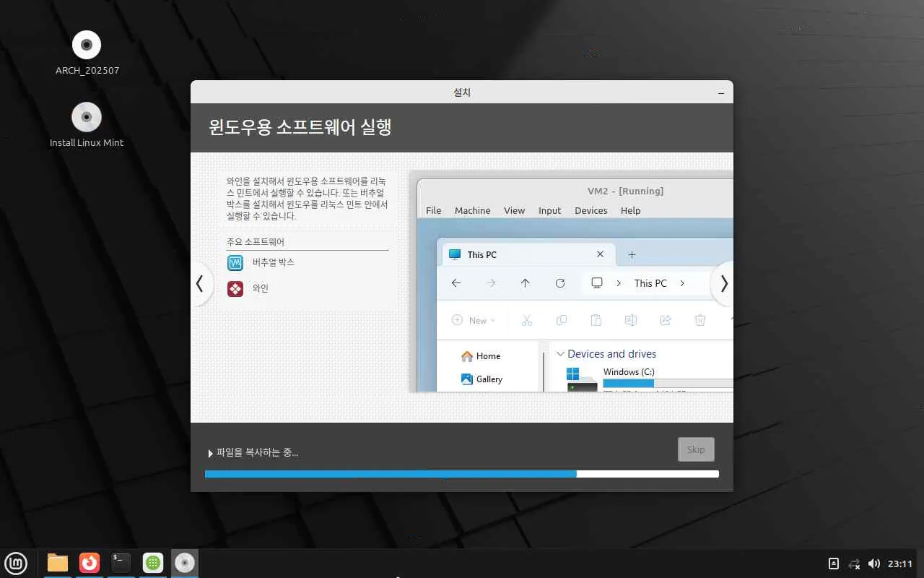Click the volume speaker tray icon
924x578 pixels.
(x=874, y=564)
